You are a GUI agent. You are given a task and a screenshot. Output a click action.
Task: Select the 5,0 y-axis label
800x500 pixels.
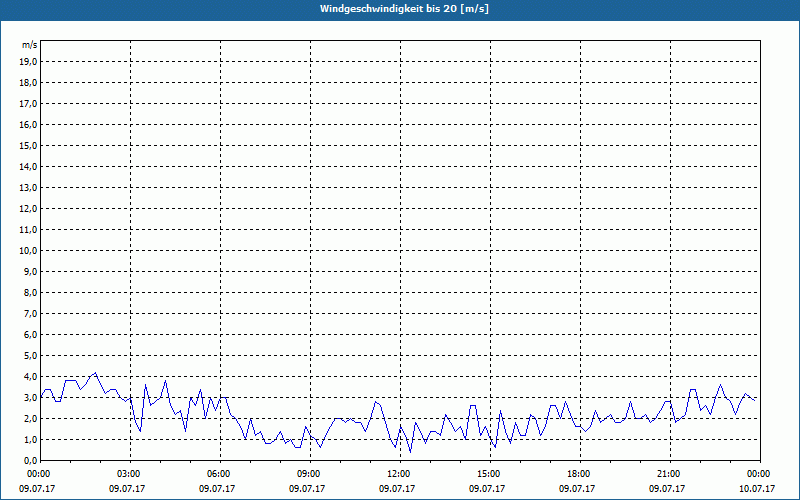point(30,356)
